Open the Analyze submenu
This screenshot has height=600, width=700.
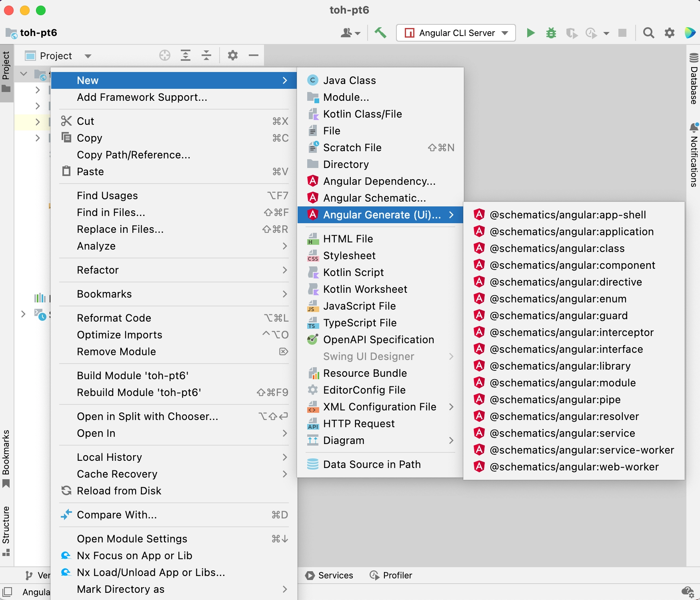[174, 246]
